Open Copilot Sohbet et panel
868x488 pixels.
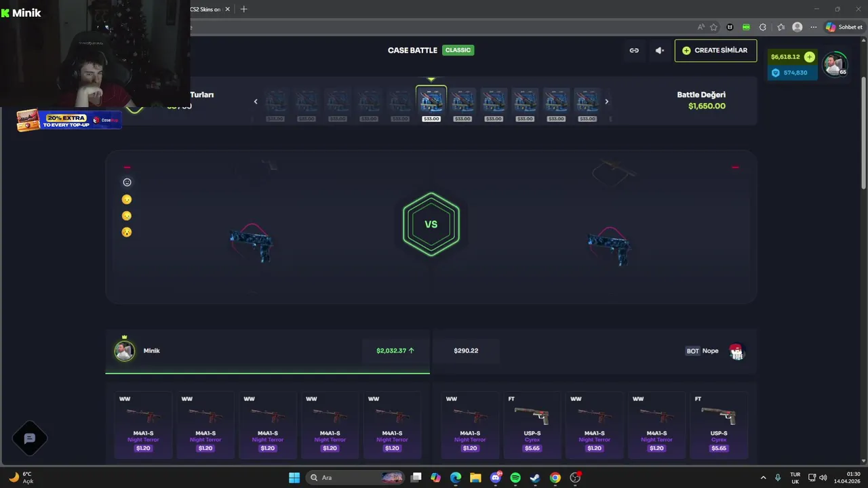pos(844,27)
